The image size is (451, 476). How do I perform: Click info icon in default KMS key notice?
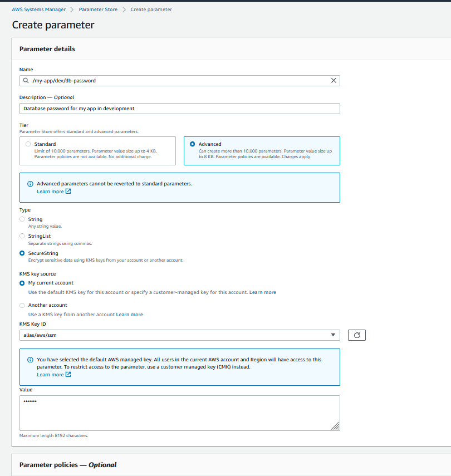pyautogui.click(x=30, y=360)
